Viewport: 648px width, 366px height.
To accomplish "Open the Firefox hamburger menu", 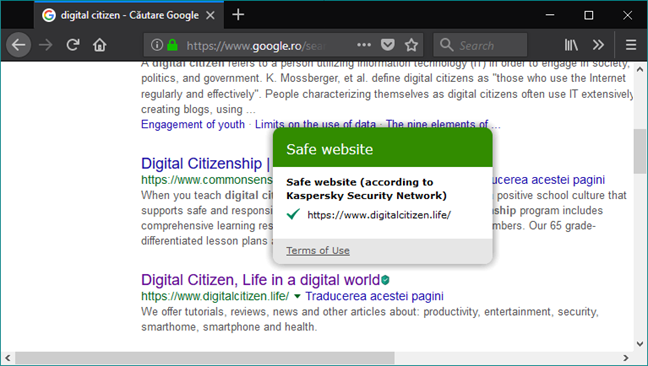I will coord(631,45).
